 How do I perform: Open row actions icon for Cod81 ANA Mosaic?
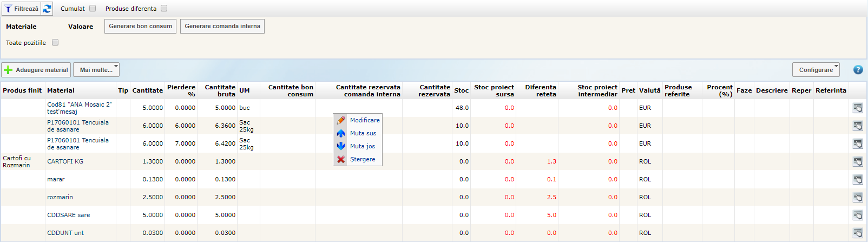[x=858, y=108]
